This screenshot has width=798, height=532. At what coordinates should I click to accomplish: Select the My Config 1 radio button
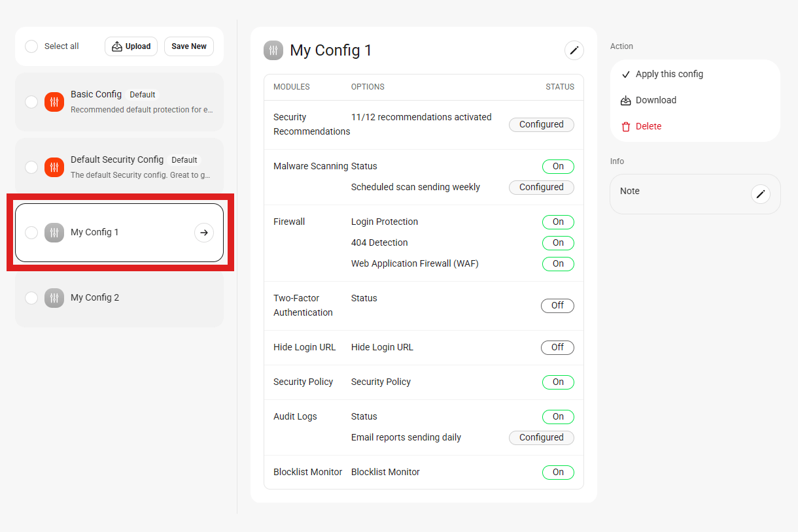[31, 233]
